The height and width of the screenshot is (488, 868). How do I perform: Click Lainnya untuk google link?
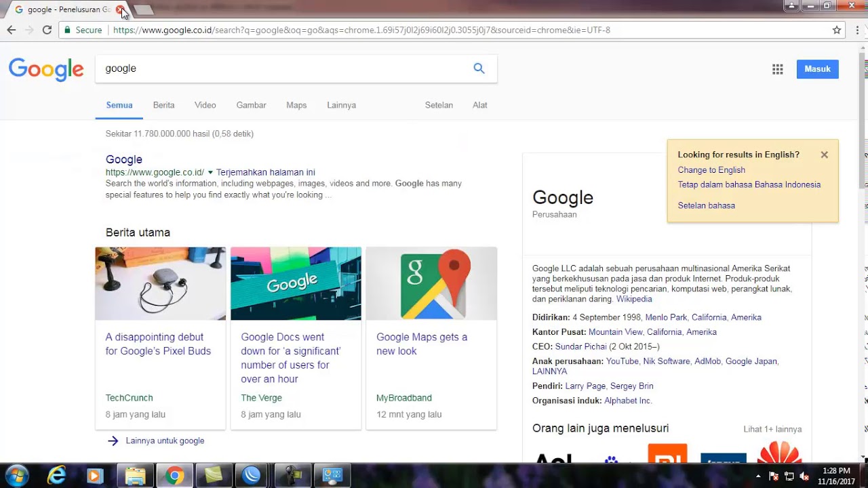pyautogui.click(x=165, y=441)
